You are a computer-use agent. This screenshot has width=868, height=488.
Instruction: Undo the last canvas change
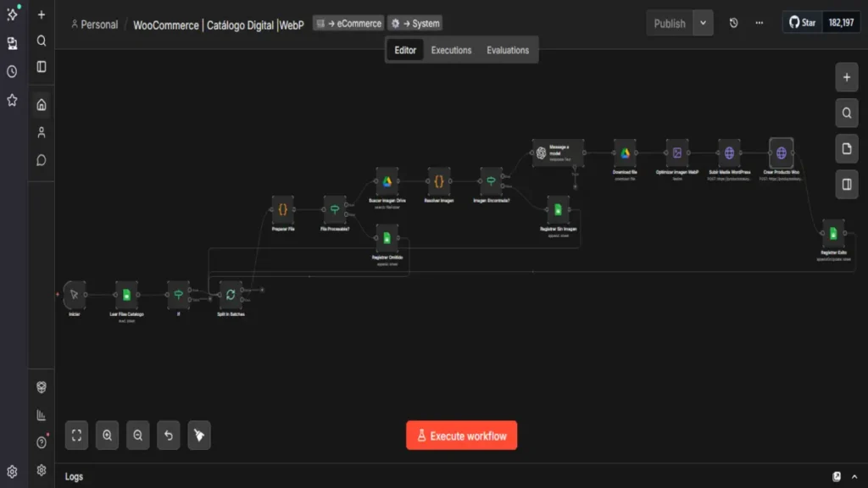168,435
